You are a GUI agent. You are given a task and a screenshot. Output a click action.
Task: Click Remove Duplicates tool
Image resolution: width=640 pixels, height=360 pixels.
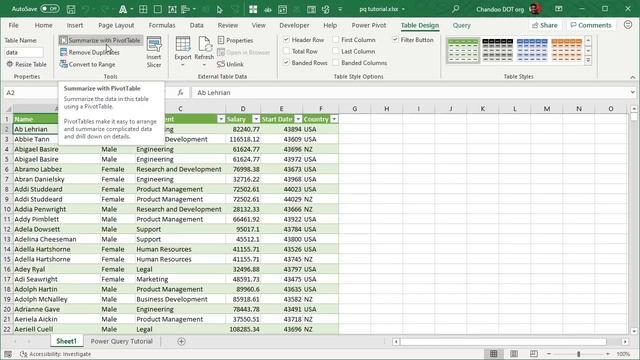click(90, 52)
